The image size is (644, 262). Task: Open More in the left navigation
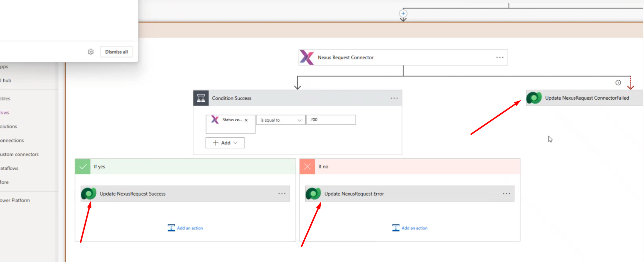click(4, 182)
